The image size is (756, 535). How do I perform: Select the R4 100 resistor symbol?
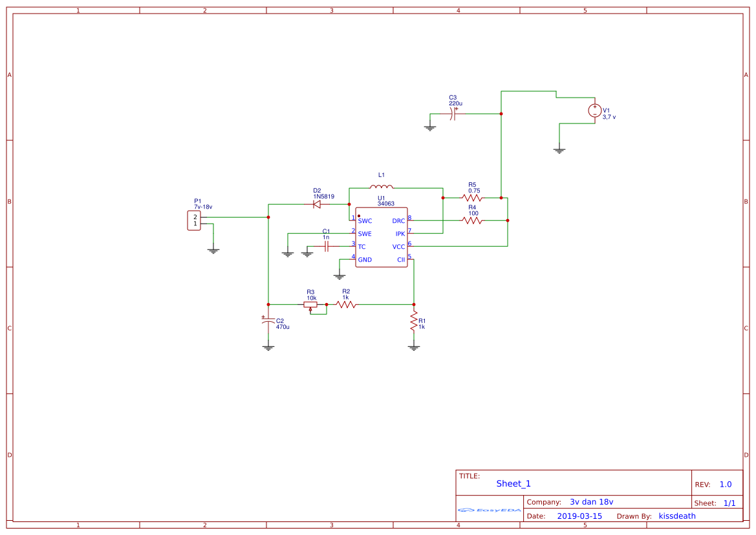point(473,220)
